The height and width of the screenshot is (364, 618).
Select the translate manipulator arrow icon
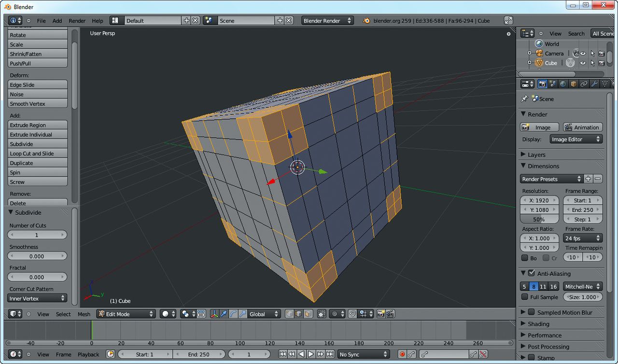224,314
